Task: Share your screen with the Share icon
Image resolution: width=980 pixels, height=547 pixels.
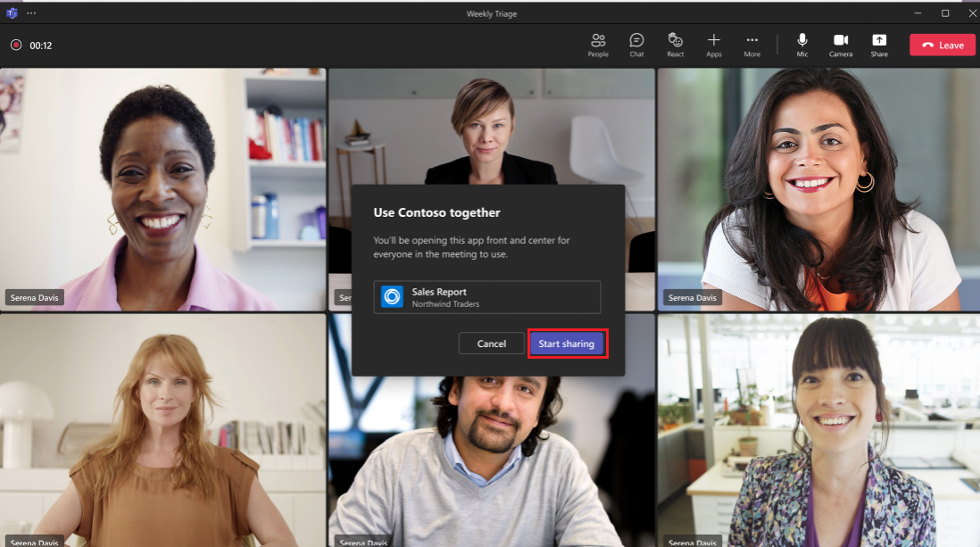Action: (x=879, y=45)
